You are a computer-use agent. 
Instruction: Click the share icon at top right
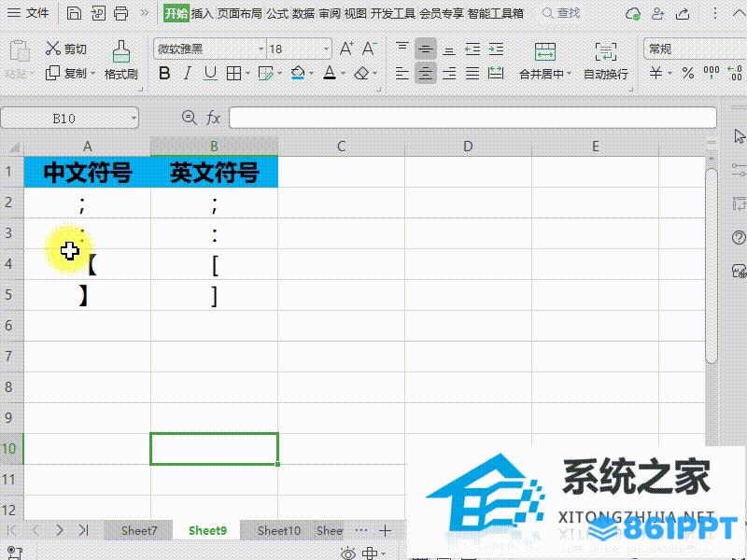[x=683, y=14]
